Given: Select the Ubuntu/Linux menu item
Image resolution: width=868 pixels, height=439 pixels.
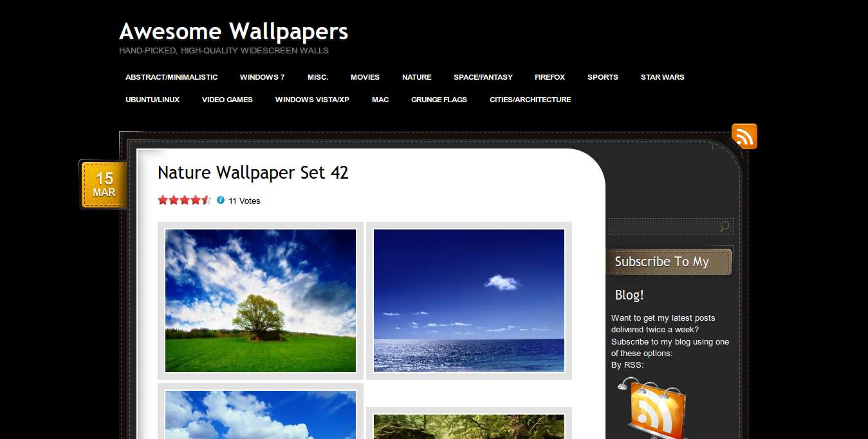Looking at the screenshot, I should [x=152, y=100].
